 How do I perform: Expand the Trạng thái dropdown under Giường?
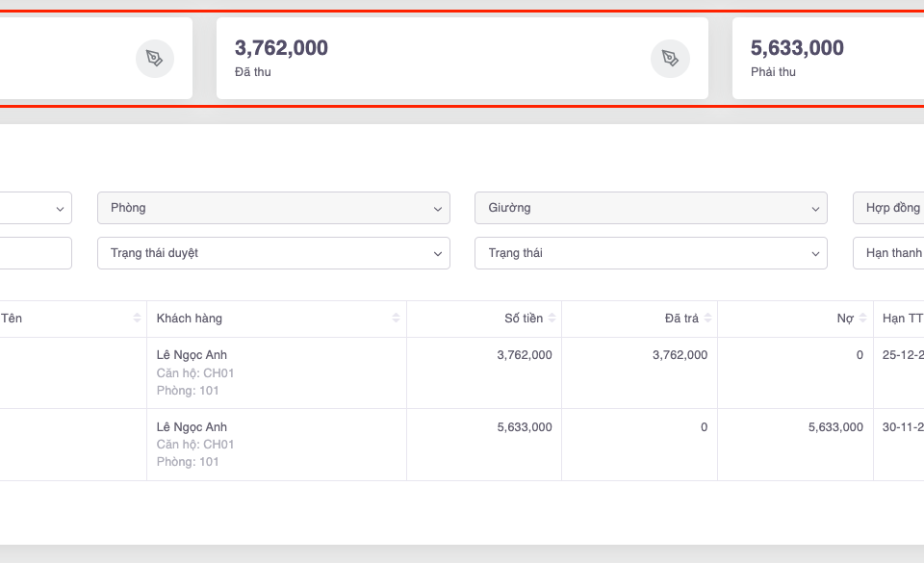pyautogui.click(x=651, y=253)
